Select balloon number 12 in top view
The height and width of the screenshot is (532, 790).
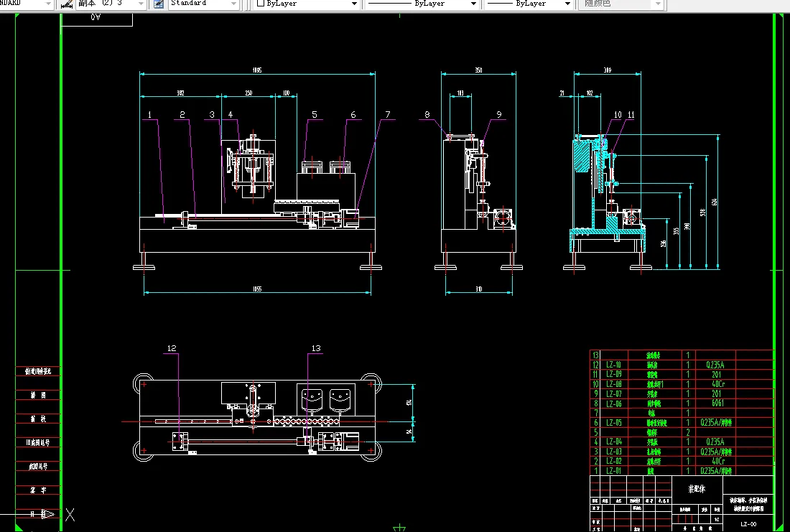(x=172, y=348)
